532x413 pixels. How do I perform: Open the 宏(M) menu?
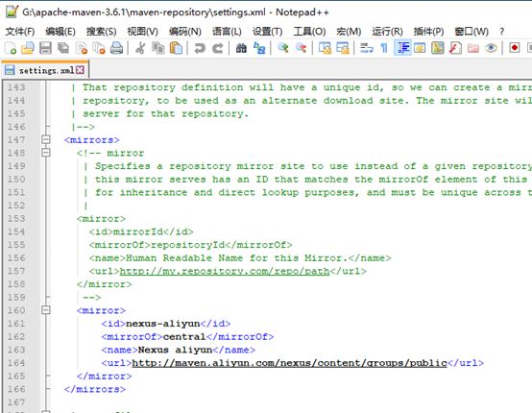[349, 32]
